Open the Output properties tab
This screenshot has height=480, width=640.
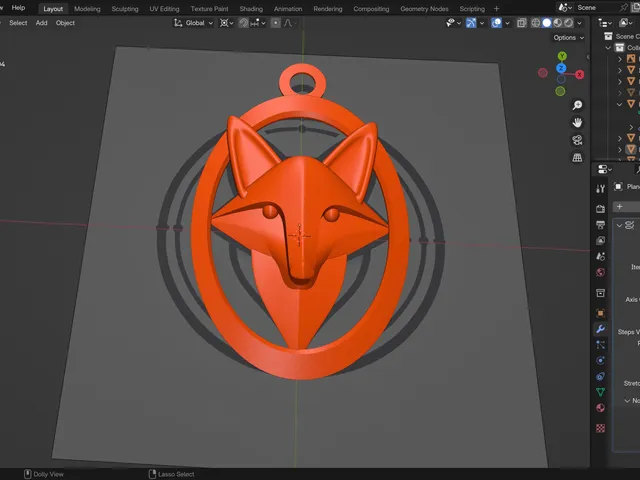(600, 224)
